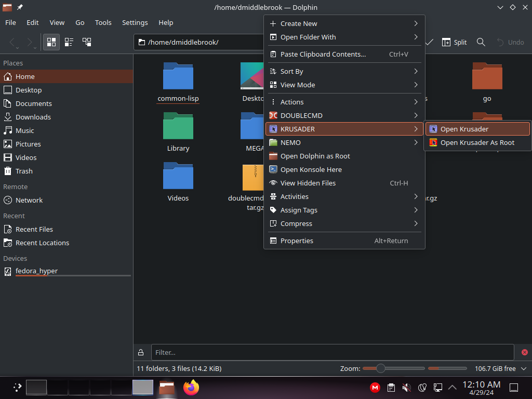Viewport: 532px width, 399px height.
Task: Go to Downloads in Places
Action: coord(66,117)
